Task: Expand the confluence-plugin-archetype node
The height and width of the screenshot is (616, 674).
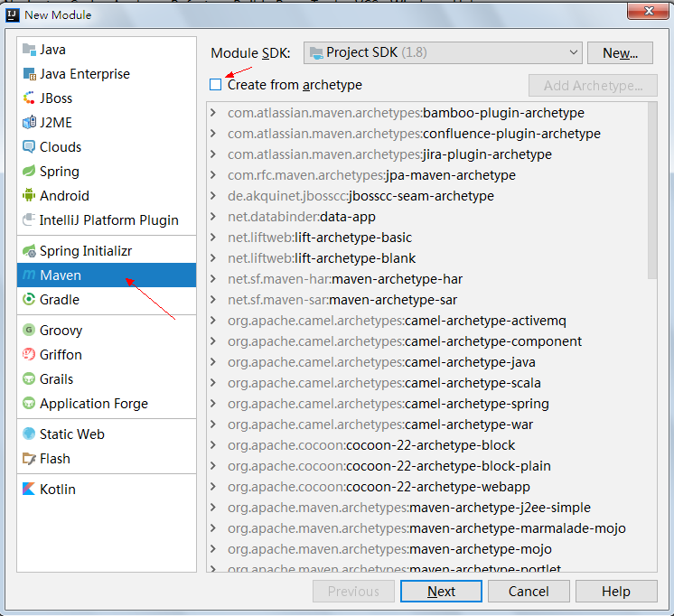Action: pos(213,134)
